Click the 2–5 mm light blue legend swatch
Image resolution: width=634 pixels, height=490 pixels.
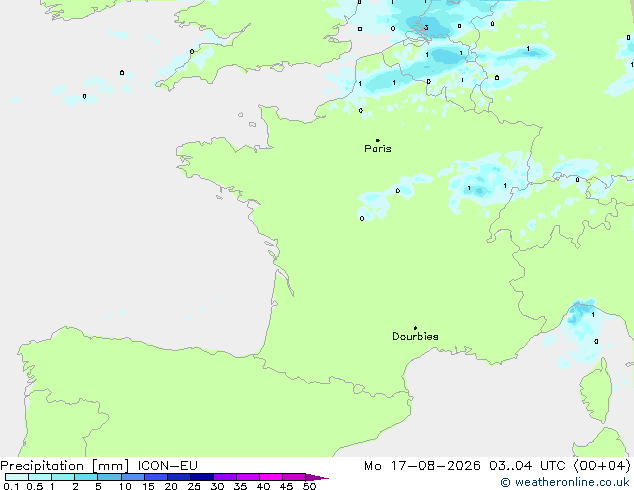[86, 477]
